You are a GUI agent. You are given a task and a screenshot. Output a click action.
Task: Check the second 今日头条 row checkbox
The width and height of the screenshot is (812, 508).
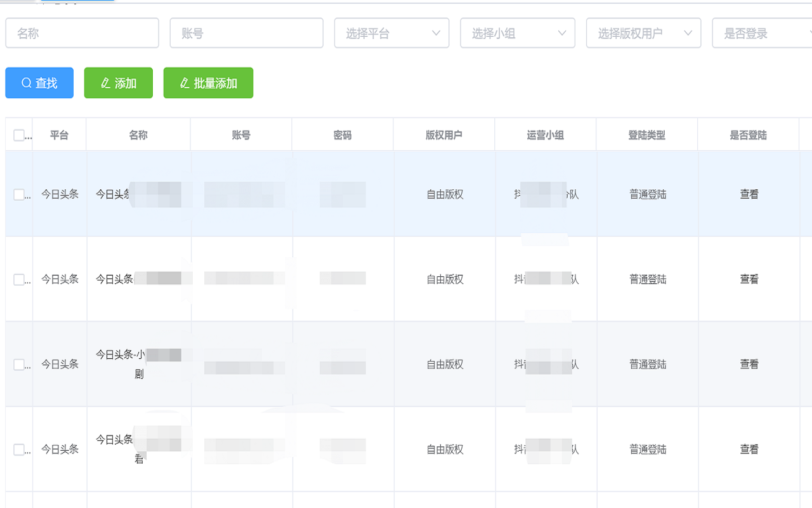[18, 279]
